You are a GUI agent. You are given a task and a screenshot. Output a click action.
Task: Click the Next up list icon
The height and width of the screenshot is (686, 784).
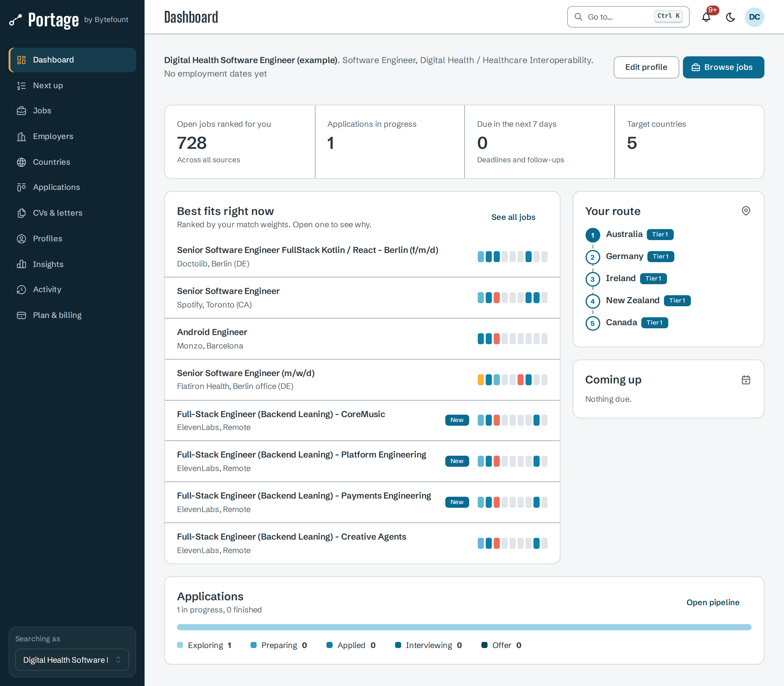[21, 85]
